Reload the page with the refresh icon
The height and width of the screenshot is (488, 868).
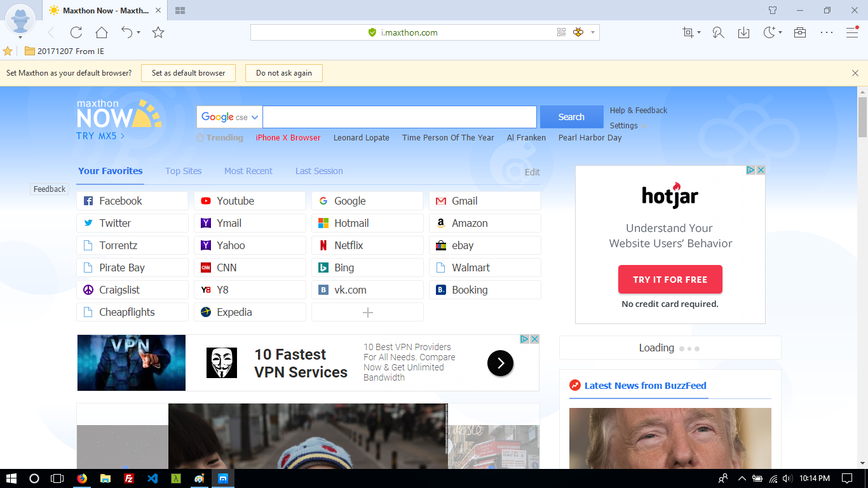tap(76, 32)
